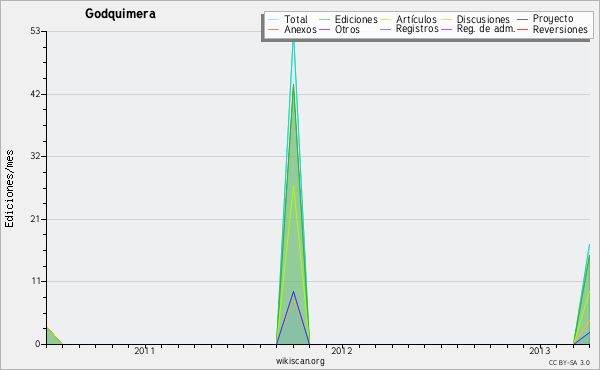
Task: Click the blue Registros legend line swatch
Action: pos(385,29)
